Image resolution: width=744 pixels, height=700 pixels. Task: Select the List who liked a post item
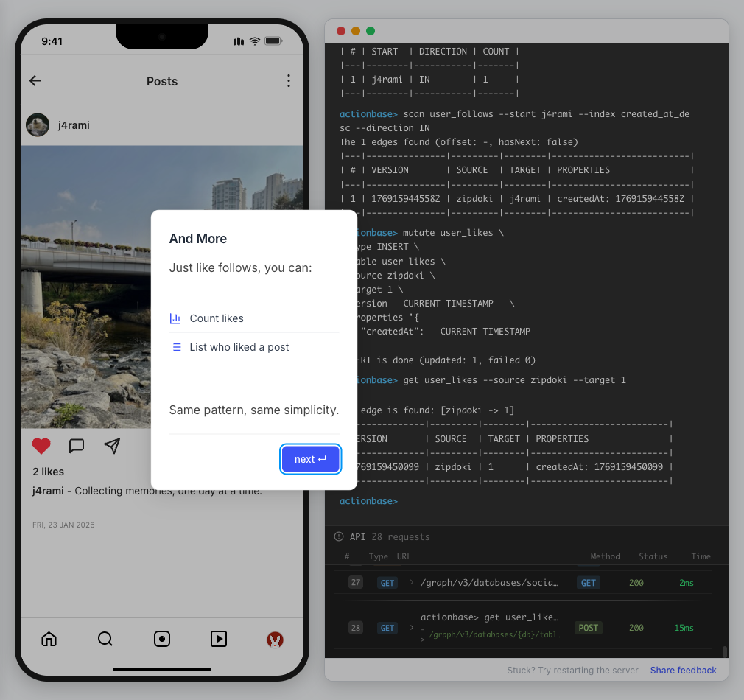click(x=239, y=347)
